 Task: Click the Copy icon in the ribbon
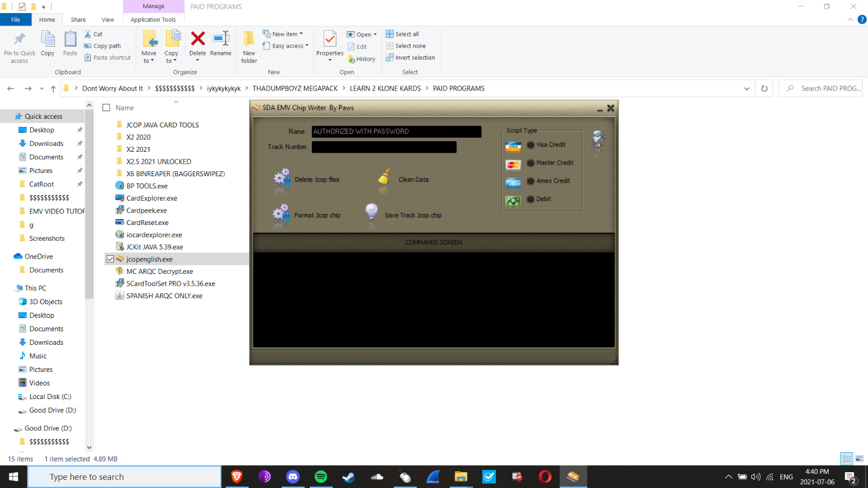coord(48,39)
